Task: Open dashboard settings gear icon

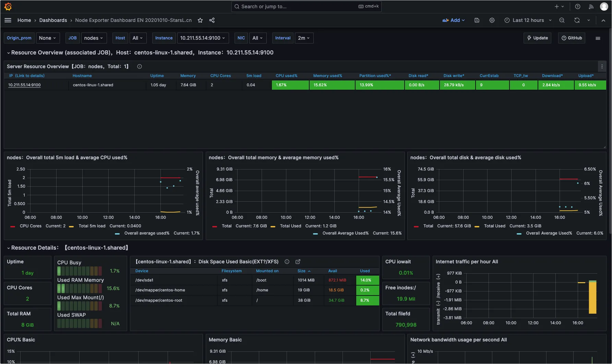Action: click(492, 20)
